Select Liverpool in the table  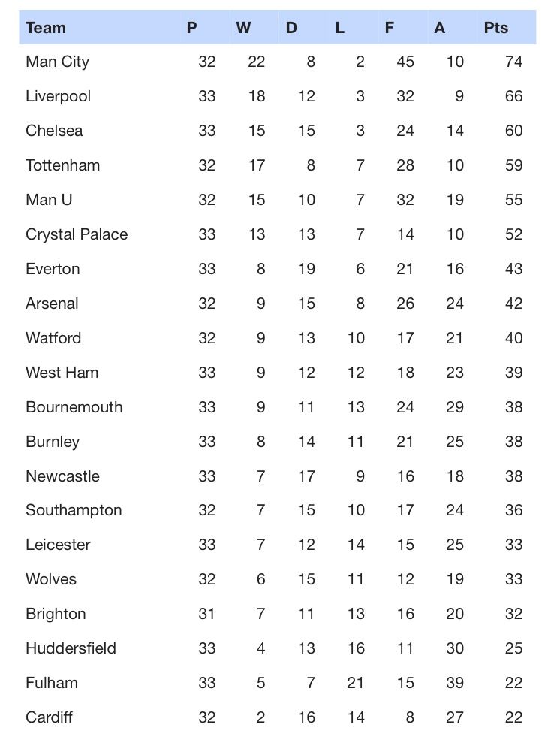click(58, 96)
